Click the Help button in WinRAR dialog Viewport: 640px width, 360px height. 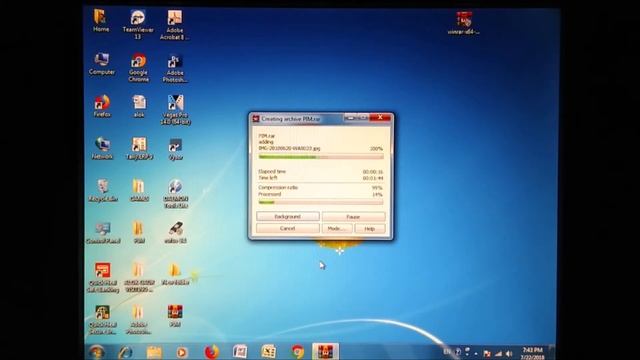click(369, 229)
